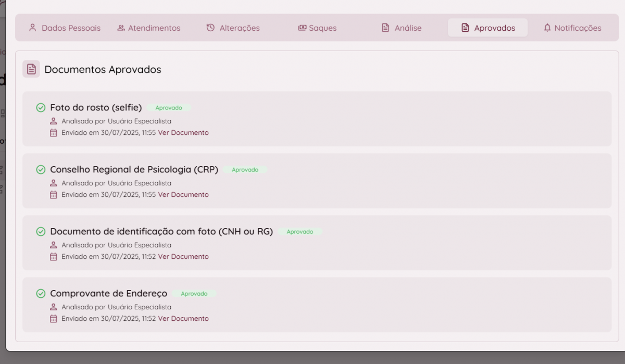This screenshot has height=364, width=625.
Task: Click green check icon beside Foto do rosto
Action: coord(41,108)
